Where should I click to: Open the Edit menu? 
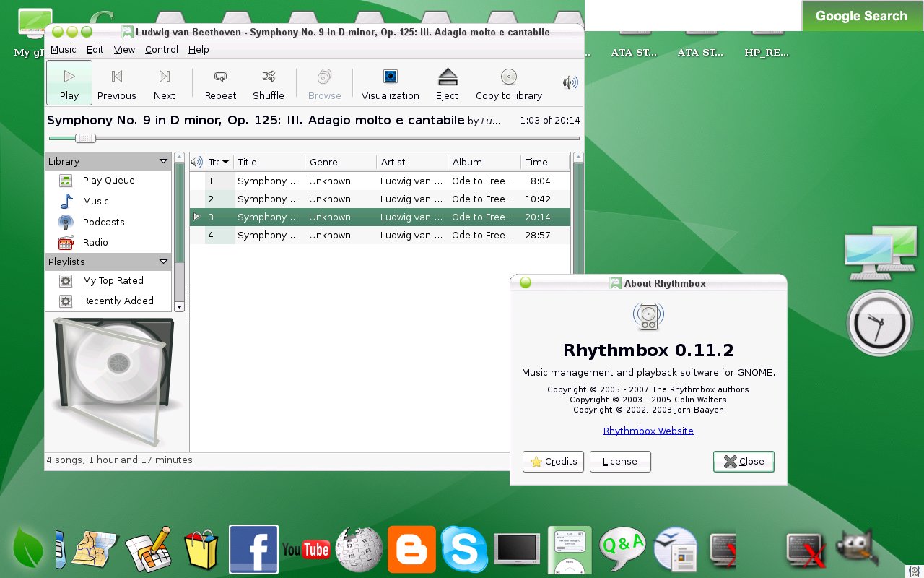95,49
